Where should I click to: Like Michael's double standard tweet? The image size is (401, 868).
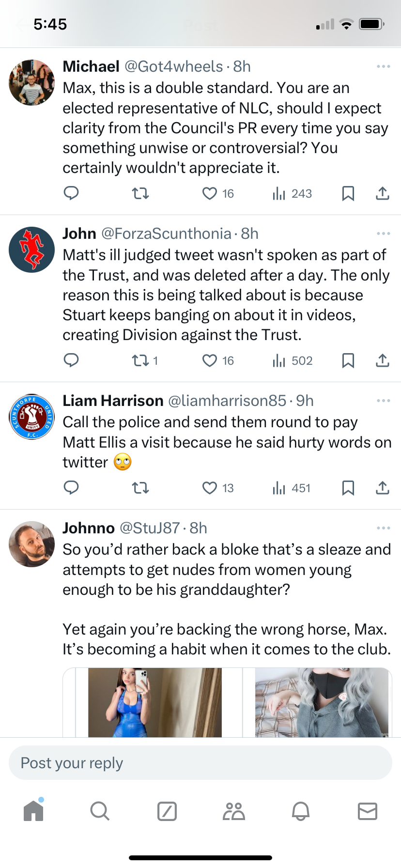pos(210,194)
